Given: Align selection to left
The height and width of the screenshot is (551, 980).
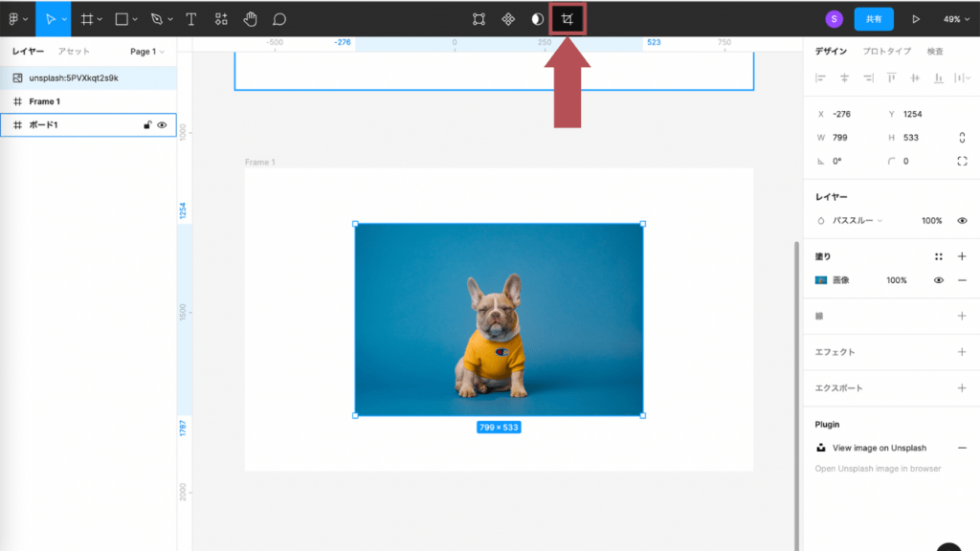Looking at the screenshot, I should (x=820, y=78).
